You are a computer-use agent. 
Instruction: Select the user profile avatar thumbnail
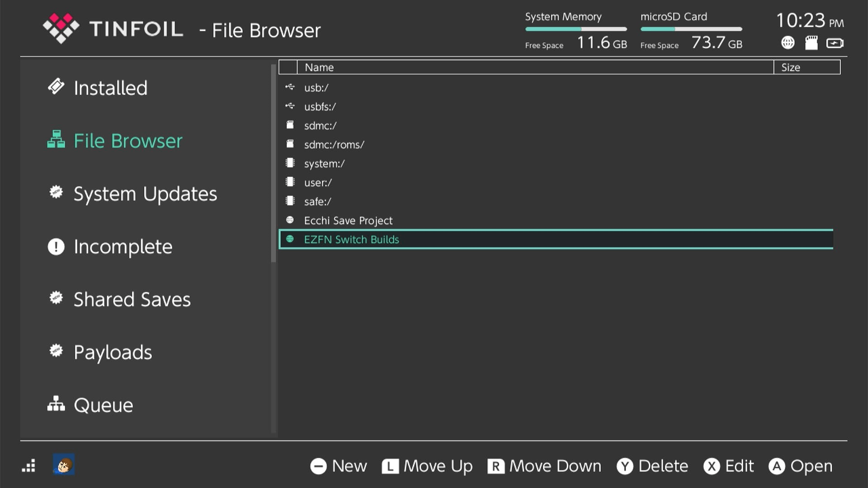pyautogui.click(x=64, y=465)
